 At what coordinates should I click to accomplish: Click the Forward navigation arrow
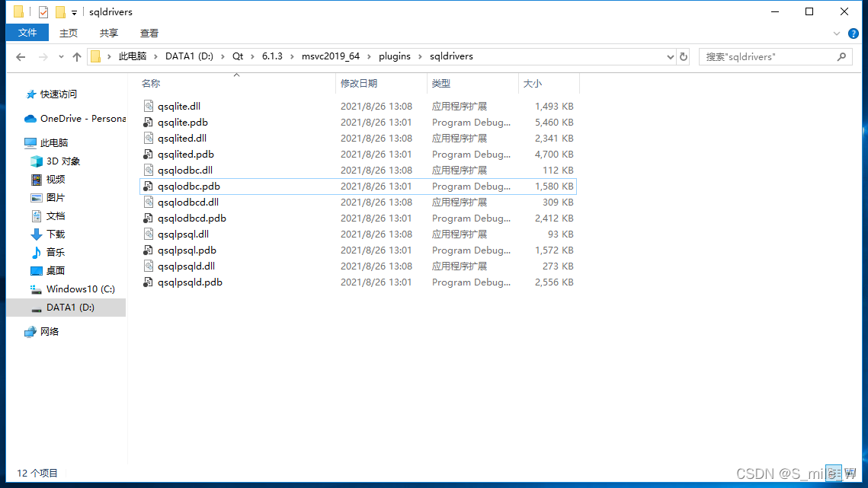click(43, 56)
